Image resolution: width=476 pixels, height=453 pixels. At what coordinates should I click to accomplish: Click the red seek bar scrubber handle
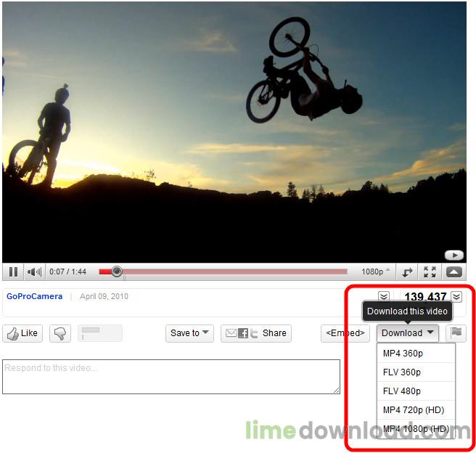coord(117,272)
